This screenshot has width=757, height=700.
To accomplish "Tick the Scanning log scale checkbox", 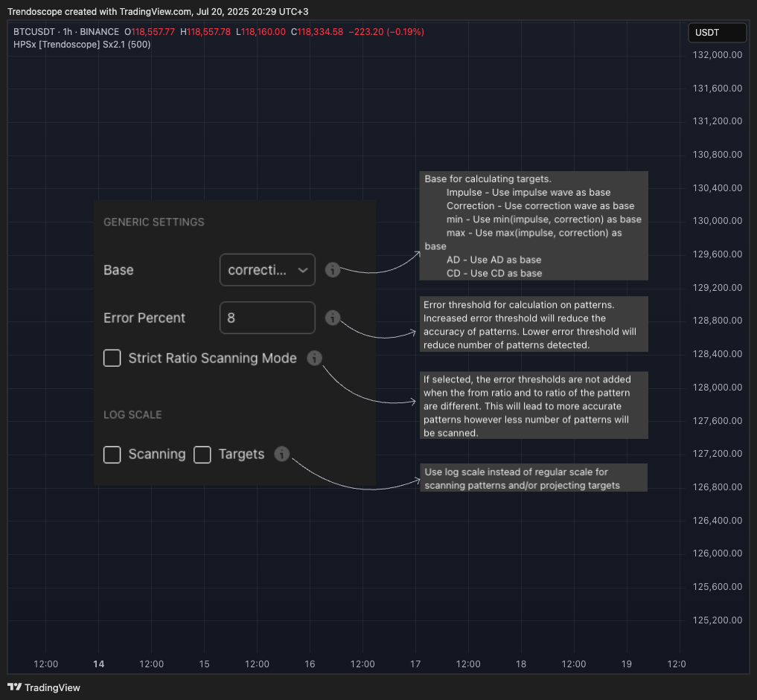I will pos(112,455).
